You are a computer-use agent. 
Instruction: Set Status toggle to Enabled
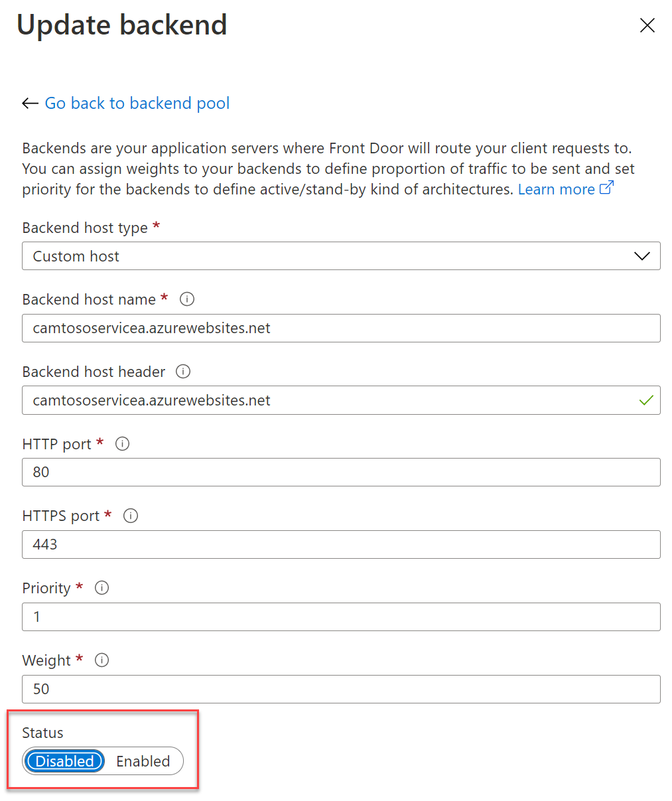143,761
